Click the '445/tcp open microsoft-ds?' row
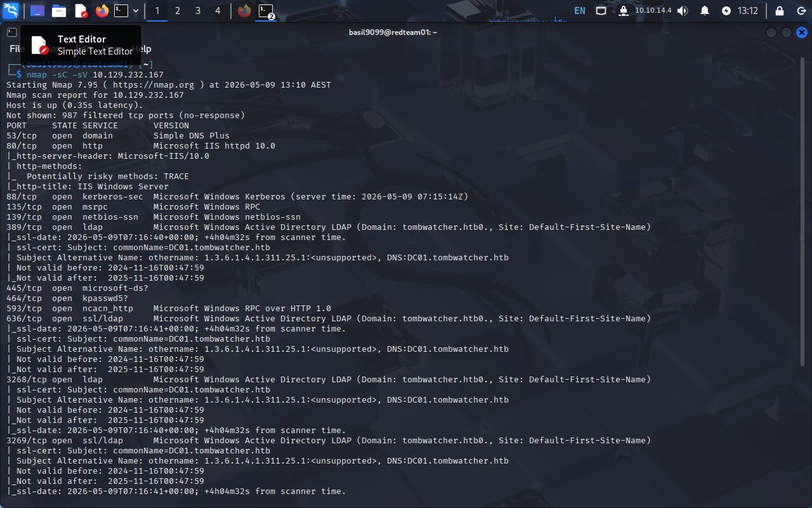812x508 pixels. [77, 288]
